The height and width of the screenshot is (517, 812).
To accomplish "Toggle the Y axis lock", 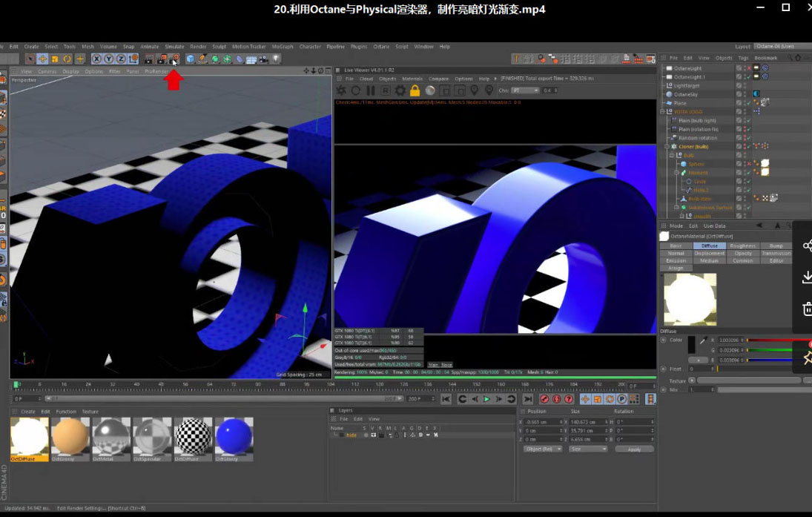I will tap(109, 59).
